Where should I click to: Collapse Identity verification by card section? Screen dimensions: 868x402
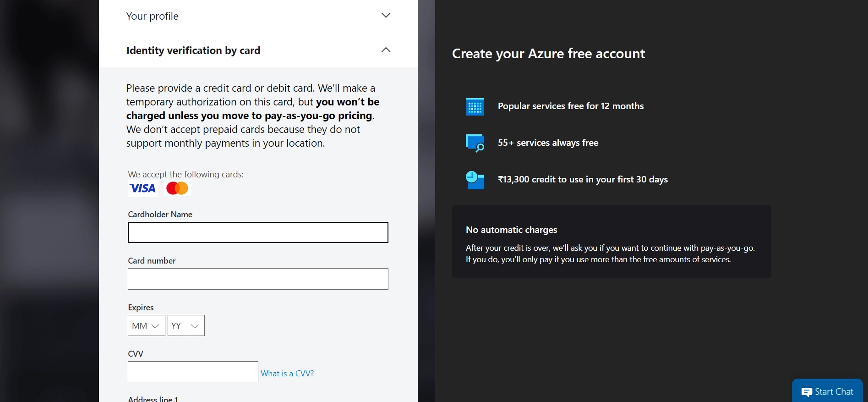pyautogui.click(x=258, y=50)
